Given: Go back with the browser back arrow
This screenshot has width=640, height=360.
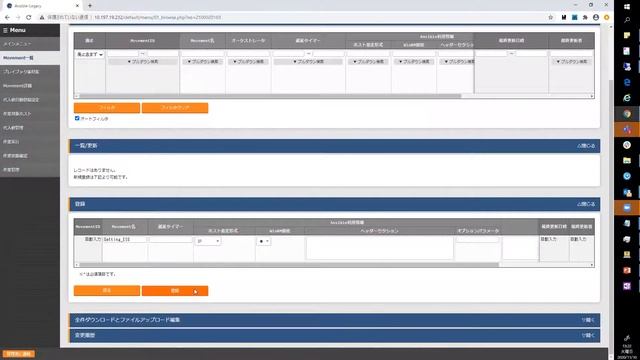Looking at the screenshot, I should [7, 18].
